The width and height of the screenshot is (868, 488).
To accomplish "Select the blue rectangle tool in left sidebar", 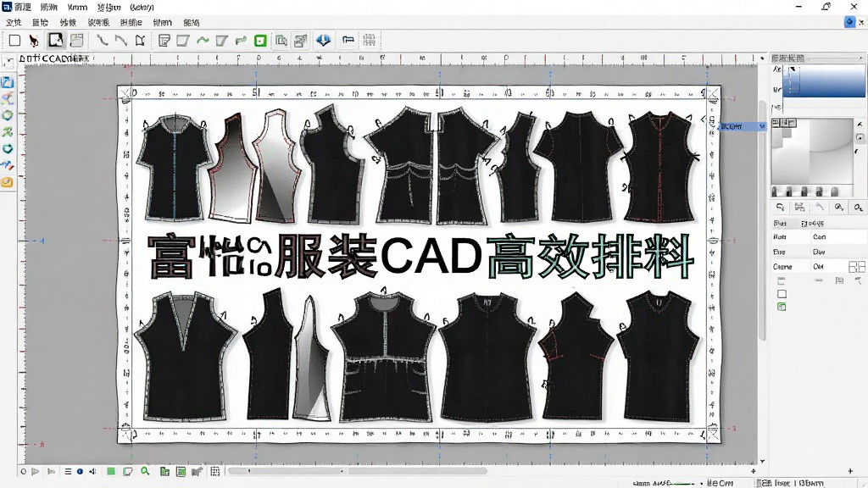I will pos(7,82).
